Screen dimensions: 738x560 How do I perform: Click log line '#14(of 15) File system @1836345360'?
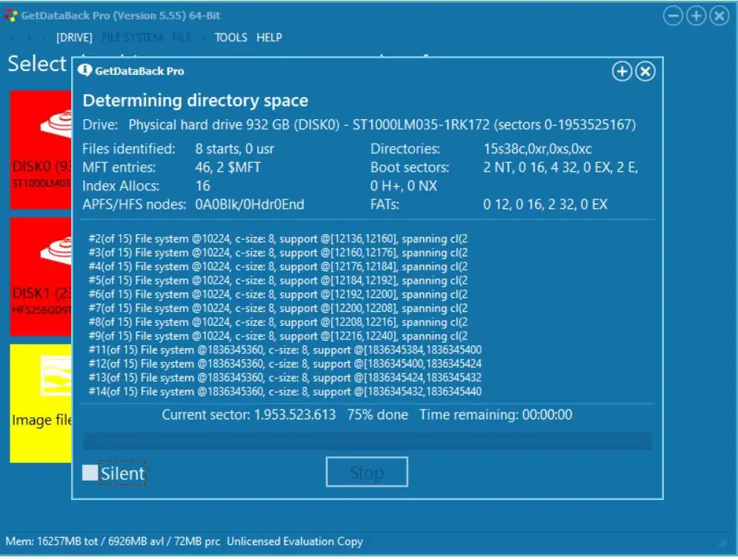pyautogui.click(x=285, y=392)
